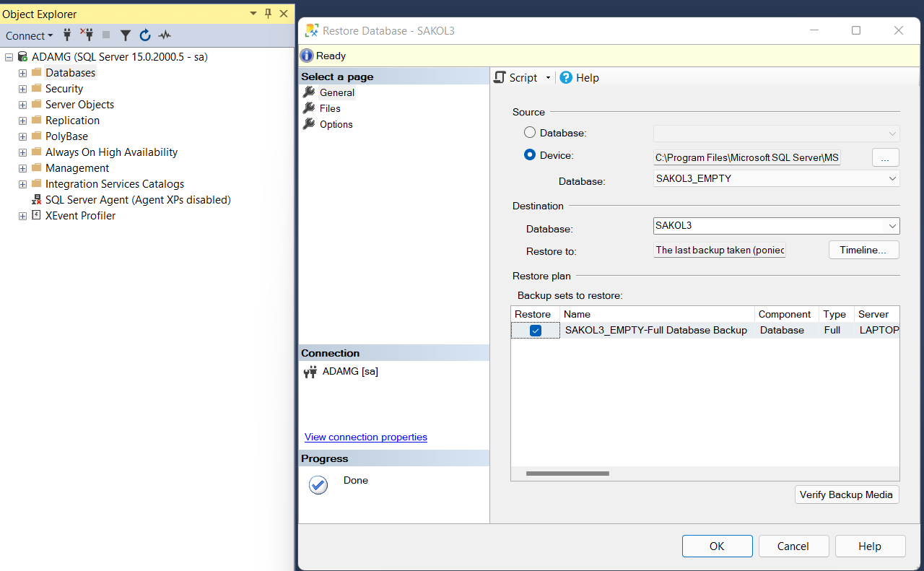
Task: Open the Object Explorer window position dropdown arrow
Action: [x=253, y=14]
